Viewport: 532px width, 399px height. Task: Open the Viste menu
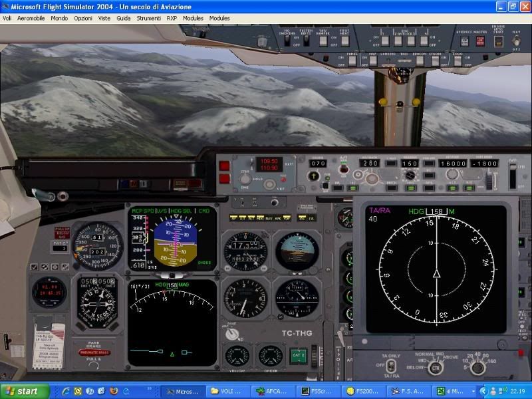pyautogui.click(x=104, y=19)
